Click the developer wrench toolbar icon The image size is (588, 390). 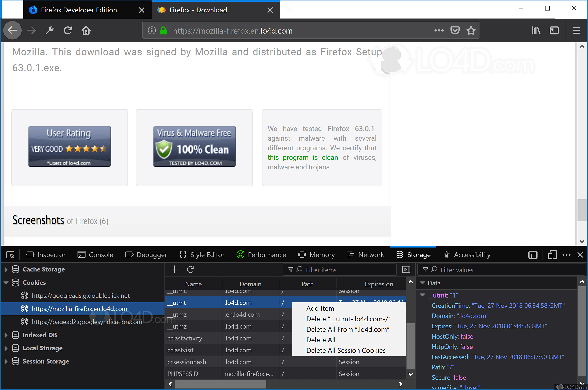coord(50,31)
